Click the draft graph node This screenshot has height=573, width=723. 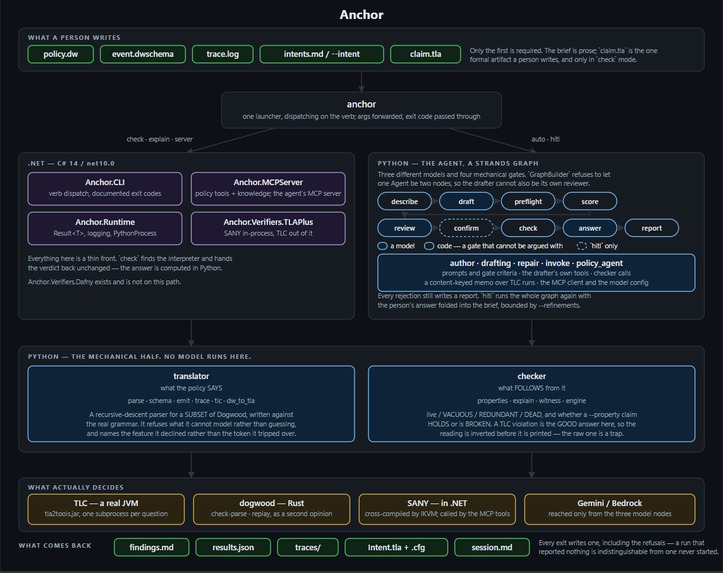point(466,201)
